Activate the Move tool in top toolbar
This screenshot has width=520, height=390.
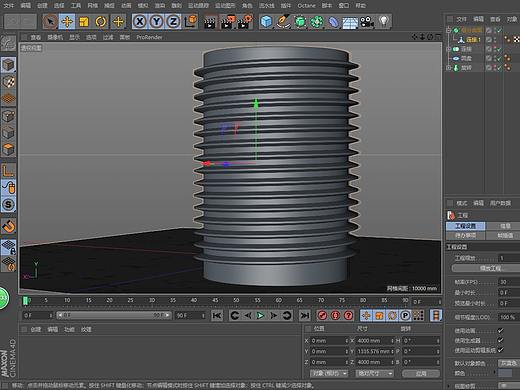pyautogui.click(x=67, y=22)
